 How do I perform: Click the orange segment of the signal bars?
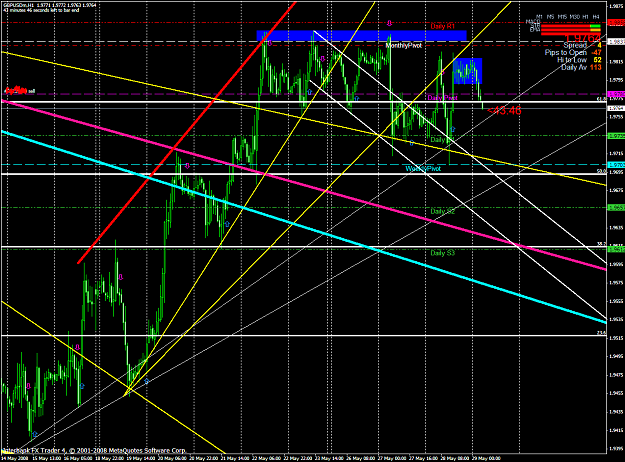coord(595,30)
